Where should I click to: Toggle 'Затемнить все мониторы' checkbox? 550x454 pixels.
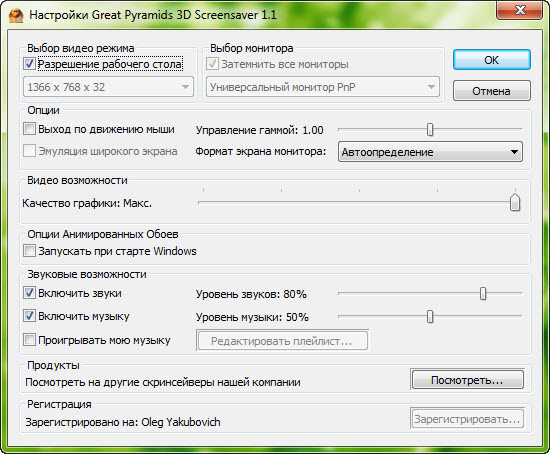[212, 64]
